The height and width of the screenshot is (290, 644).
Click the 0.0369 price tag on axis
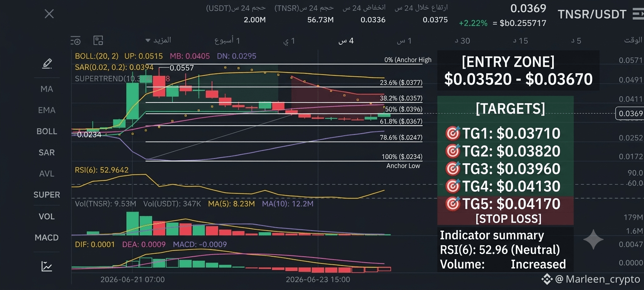[x=630, y=113]
